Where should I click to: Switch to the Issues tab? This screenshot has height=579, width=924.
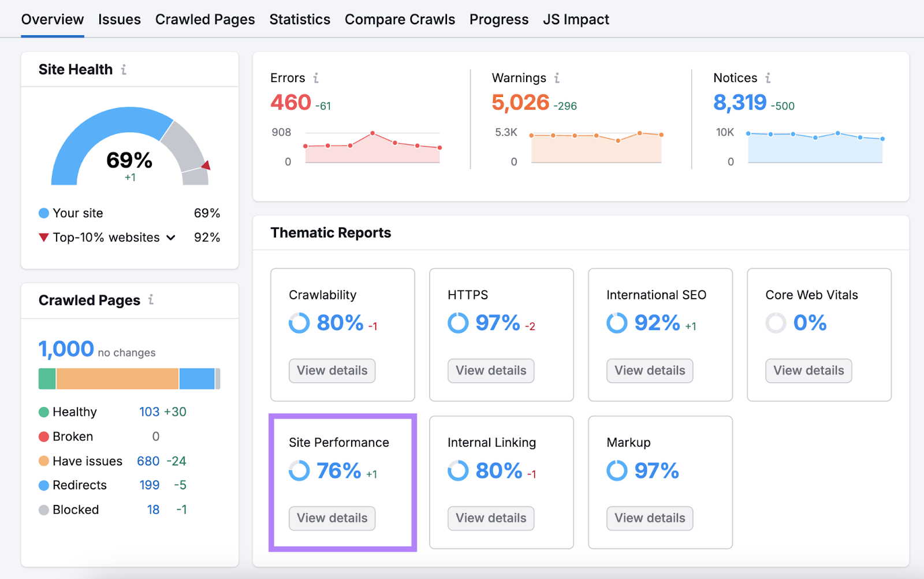pyautogui.click(x=120, y=19)
